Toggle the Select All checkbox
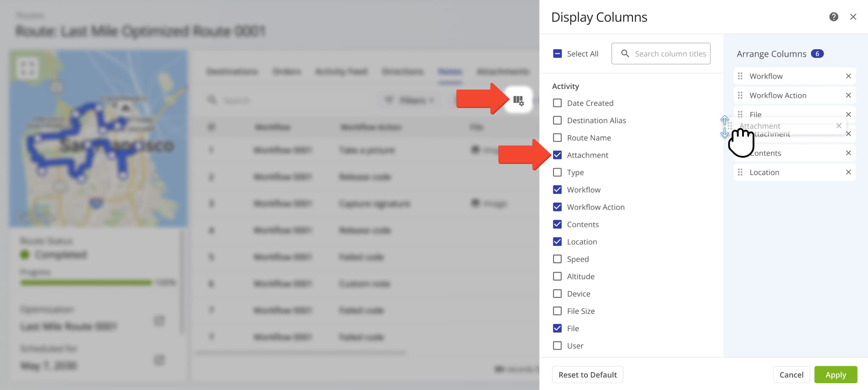Screen dimensions: 868x390 click(557, 54)
